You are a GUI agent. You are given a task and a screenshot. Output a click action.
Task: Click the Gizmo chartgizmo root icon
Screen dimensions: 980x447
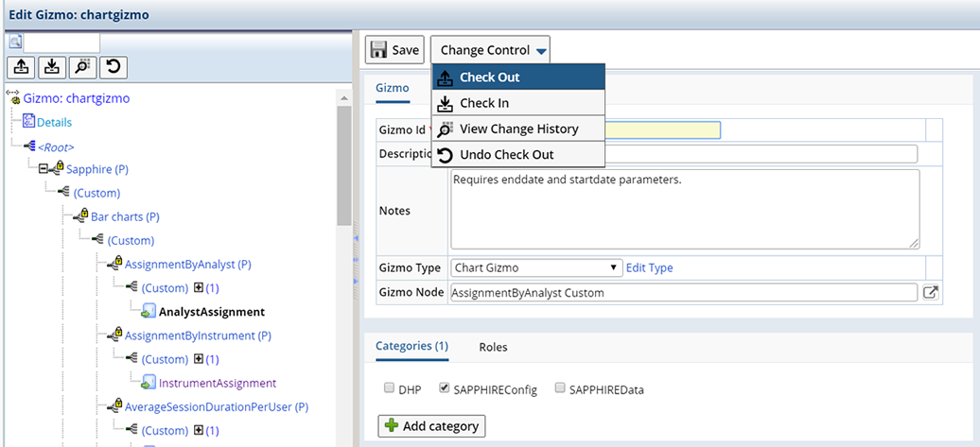(x=14, y=97)
